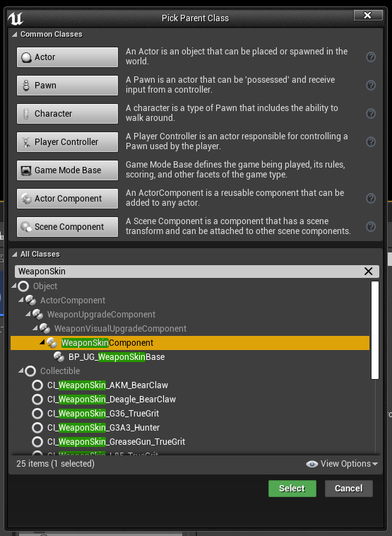
Task: Click the CI_WeaponSkin_G36_TrueGrit class icon
Action: (x=37, y=414)
